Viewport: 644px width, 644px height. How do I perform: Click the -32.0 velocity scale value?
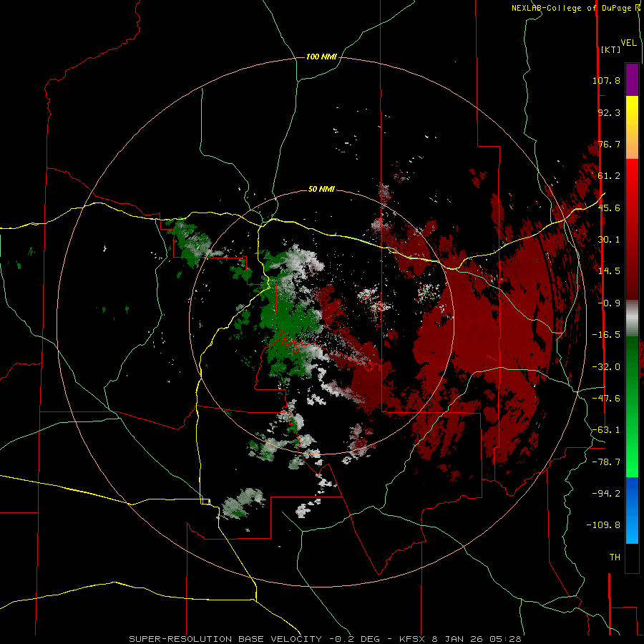click(x=606, y=367)
